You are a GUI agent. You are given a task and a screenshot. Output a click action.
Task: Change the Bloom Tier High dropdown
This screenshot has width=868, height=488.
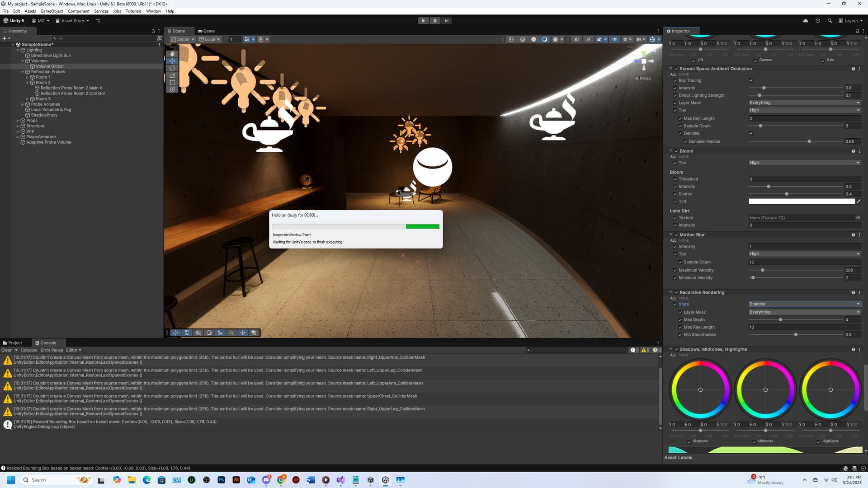coord(804,163)
